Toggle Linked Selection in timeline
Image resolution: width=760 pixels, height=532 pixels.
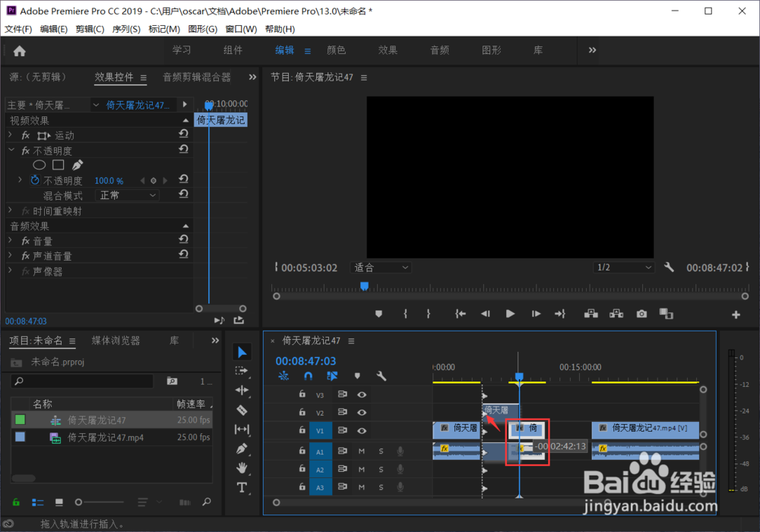click(332, 376)
